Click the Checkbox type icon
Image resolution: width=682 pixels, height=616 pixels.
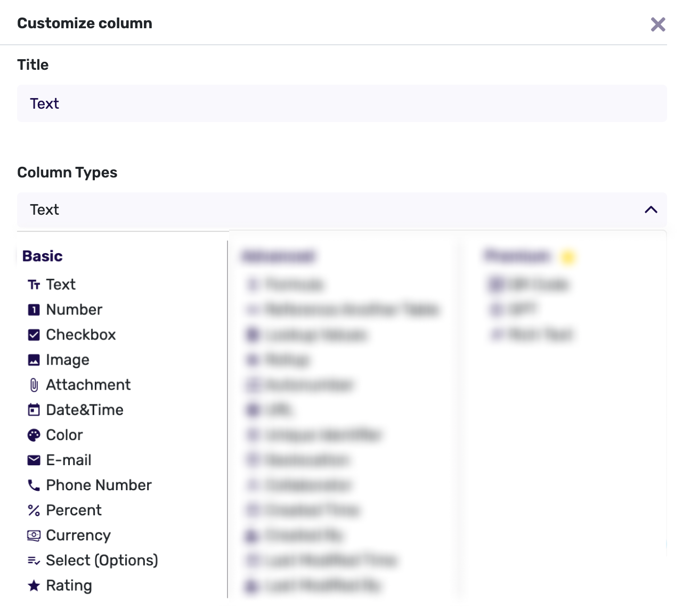(34, 335)
